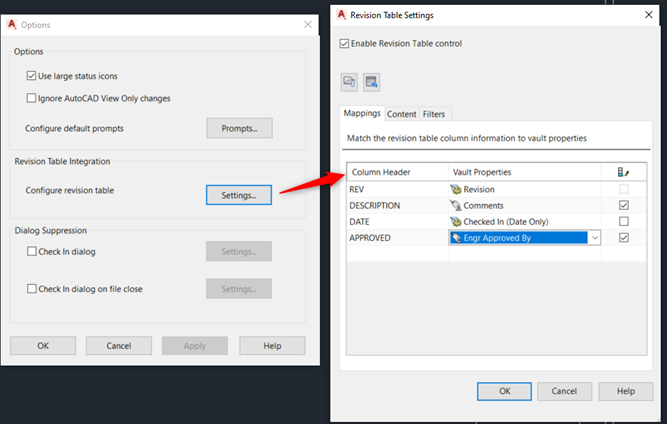Click the editable column header icon in mappings table
The height and width of the screenshot is (424, 667).
click(x=623, y=172)
